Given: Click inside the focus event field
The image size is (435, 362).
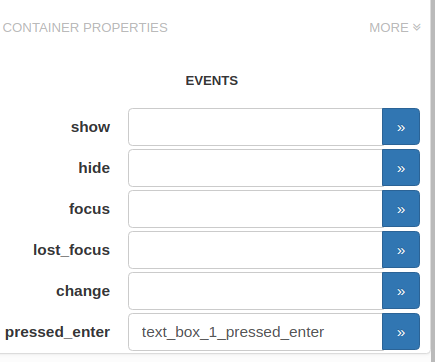Looking at the screenshot, I should click(255, 209).
